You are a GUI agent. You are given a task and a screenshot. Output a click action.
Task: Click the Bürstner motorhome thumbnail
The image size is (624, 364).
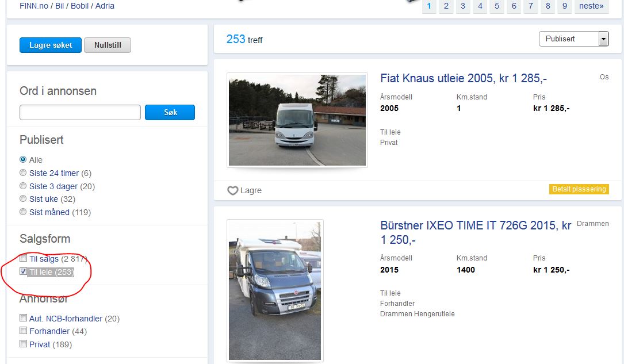(x=275, y=290)
